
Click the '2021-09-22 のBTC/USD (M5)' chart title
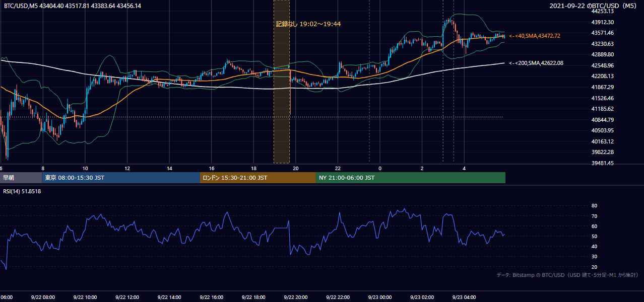(x=594, y=6)
